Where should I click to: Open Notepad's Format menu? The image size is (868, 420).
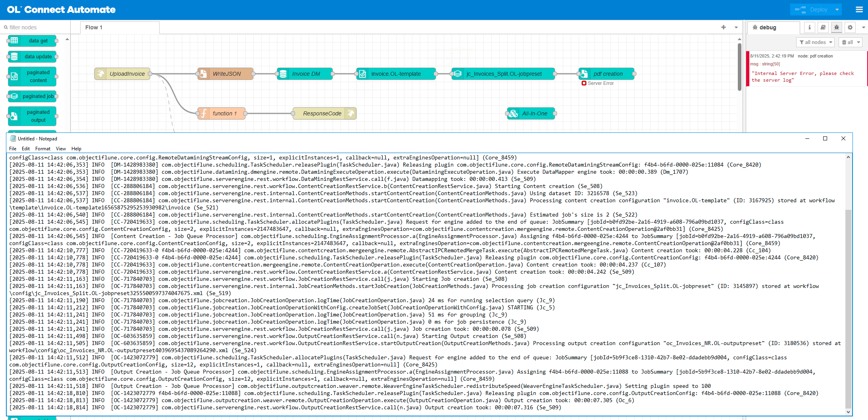[42, 149]
